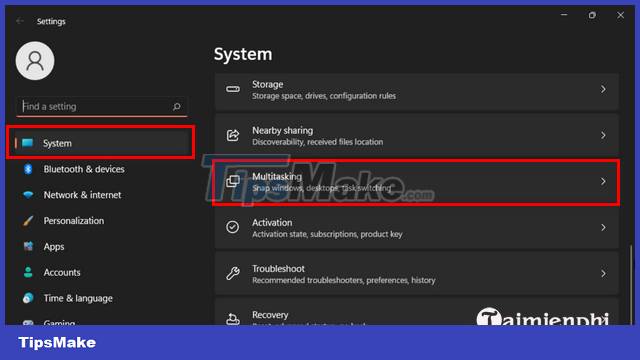Viewport: 640px width, 360px height.
Task: Expand Storage row chevron
Action: point(603,89)
